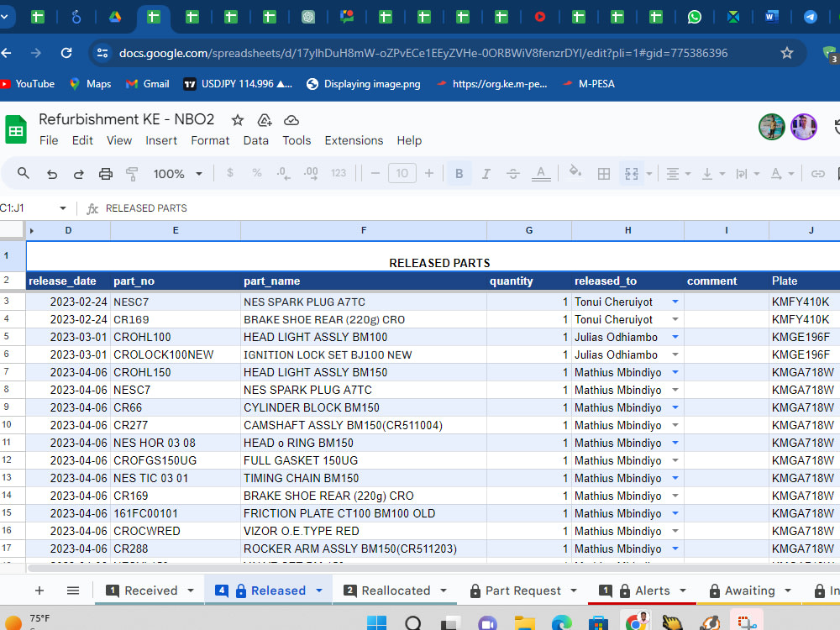This screenshot has width=840, height=630.
Task: Open the File menu
Action: 49,140
